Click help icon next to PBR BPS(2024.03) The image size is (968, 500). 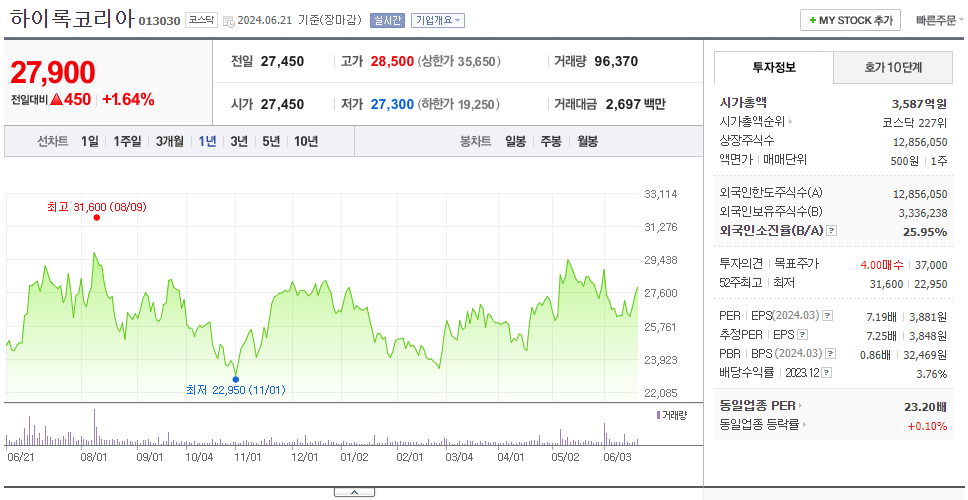pyautogui.click(x=831, y=354)
